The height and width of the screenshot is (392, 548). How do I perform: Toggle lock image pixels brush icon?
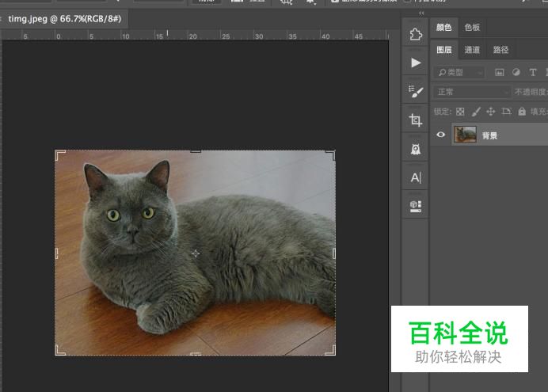coord(475,112)
